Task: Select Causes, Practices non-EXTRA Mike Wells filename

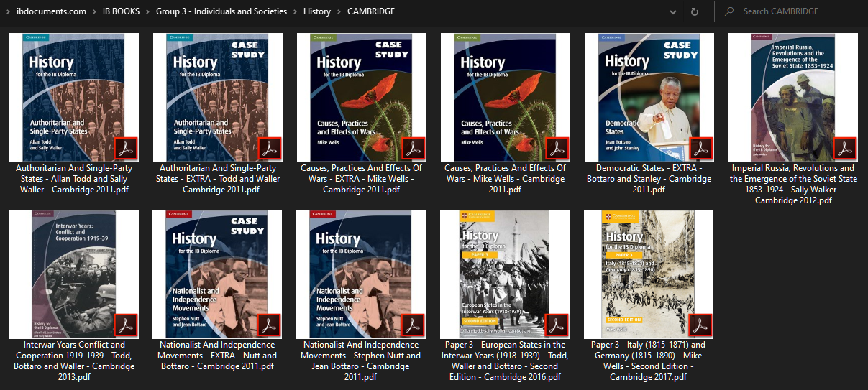Action: 505,179
